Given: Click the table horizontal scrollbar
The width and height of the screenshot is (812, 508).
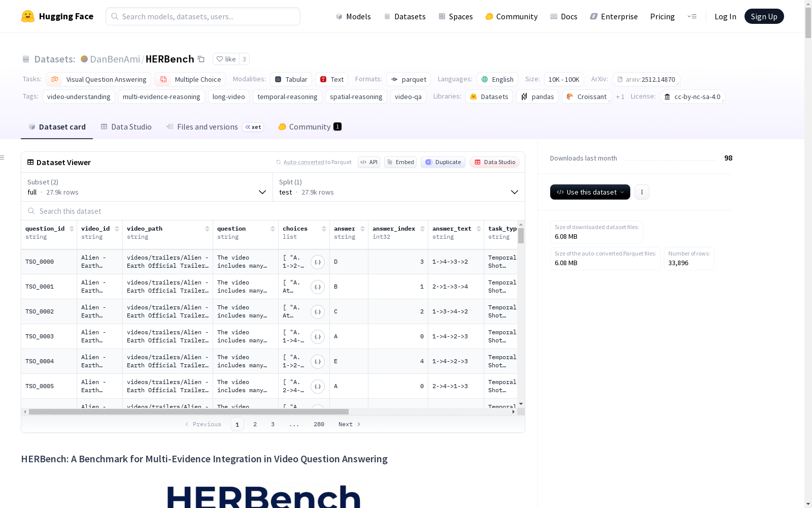Looking at the screenshot, I should point(189,411).
